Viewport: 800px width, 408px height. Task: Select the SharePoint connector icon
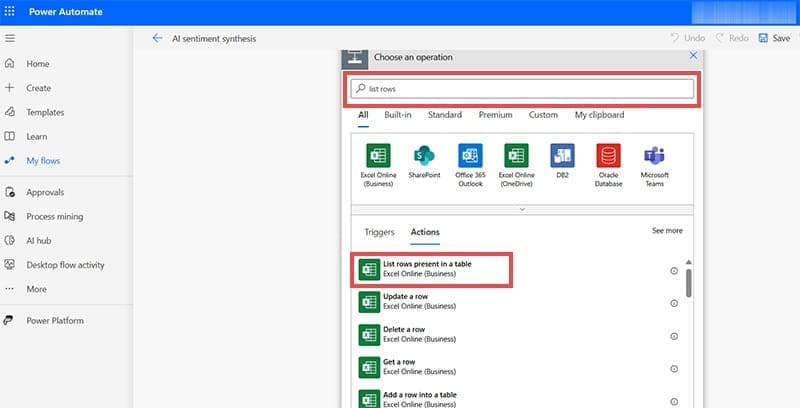(424, 156)
